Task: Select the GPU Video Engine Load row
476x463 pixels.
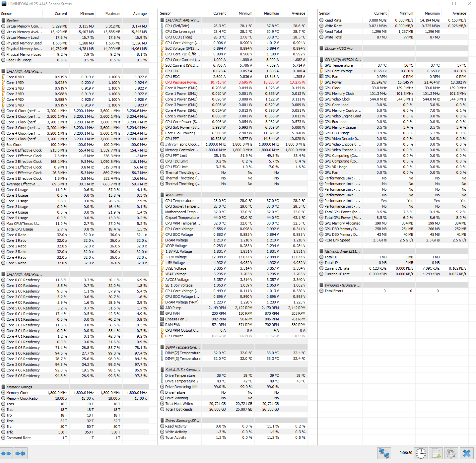Action: click(393, 116)
